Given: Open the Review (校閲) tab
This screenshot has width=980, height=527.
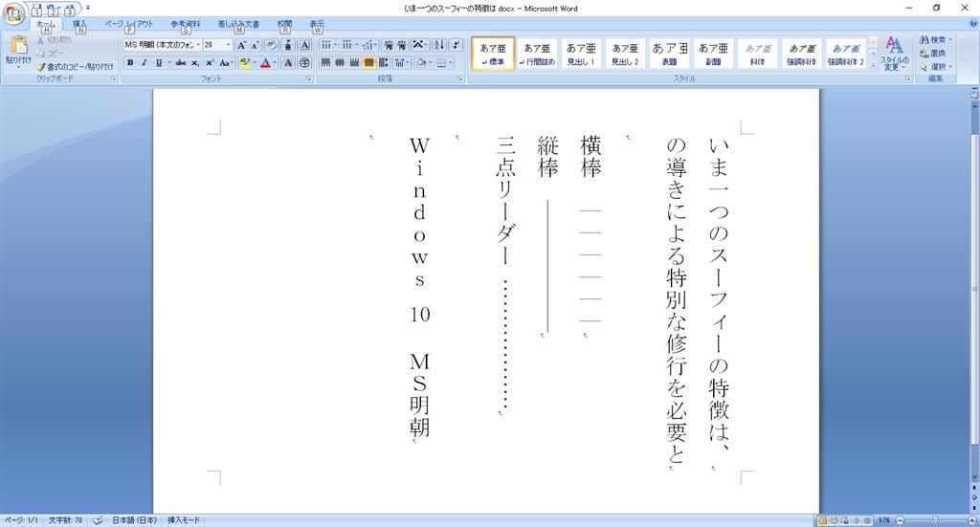Looking at the screenshot, I should point(284,24).
